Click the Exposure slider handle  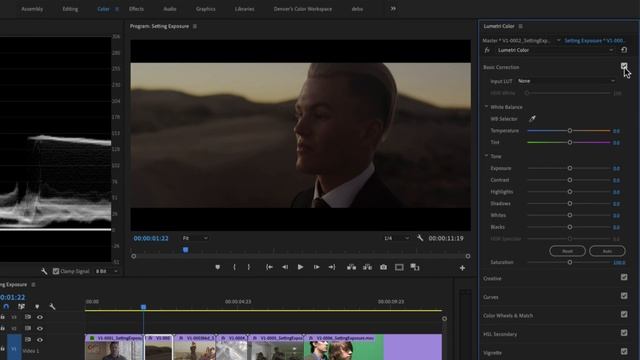click(570, 168)
